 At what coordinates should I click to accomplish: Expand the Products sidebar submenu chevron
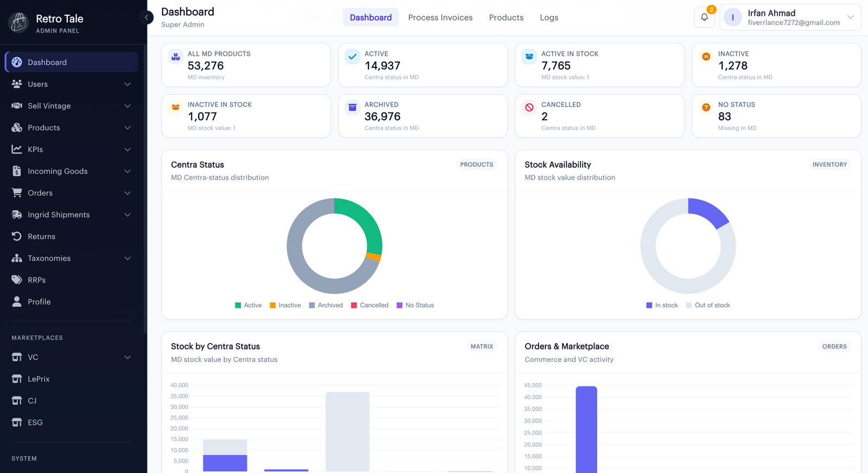127,128
